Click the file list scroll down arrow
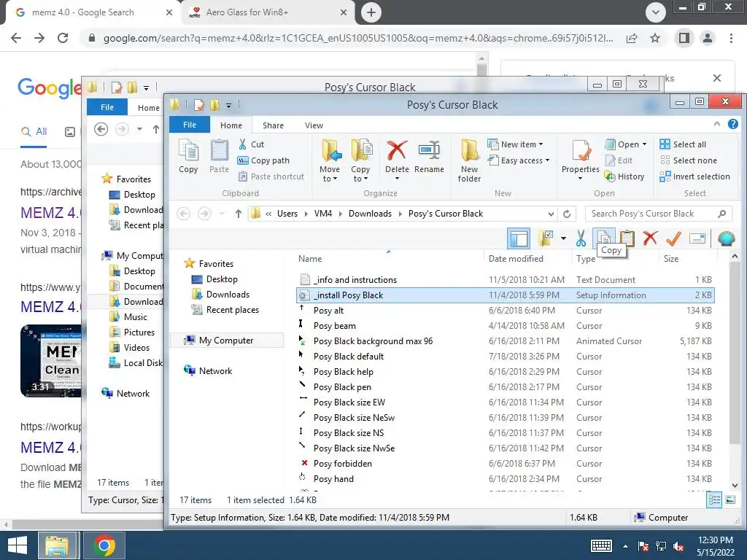The height and width of the screenshot is (560, 747). click(735, 486)
